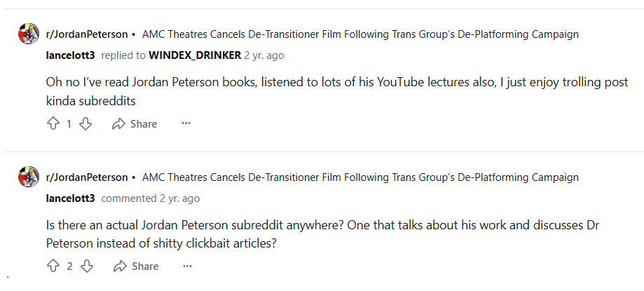Click the subreddit avatar on first comment
The height and width of the screenshot is (291, 644).
29,34
